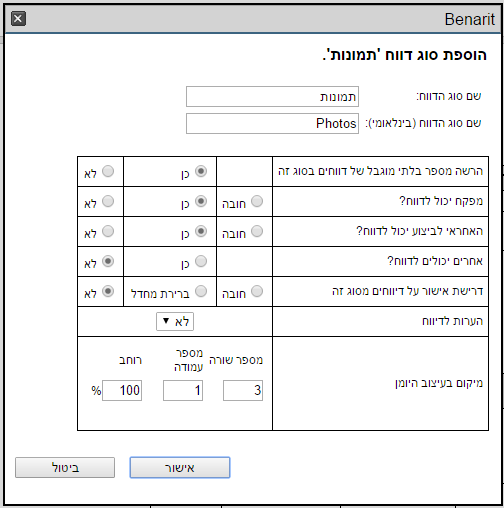Open the 'הערות לדיווח' dropdown

point(175,321)
